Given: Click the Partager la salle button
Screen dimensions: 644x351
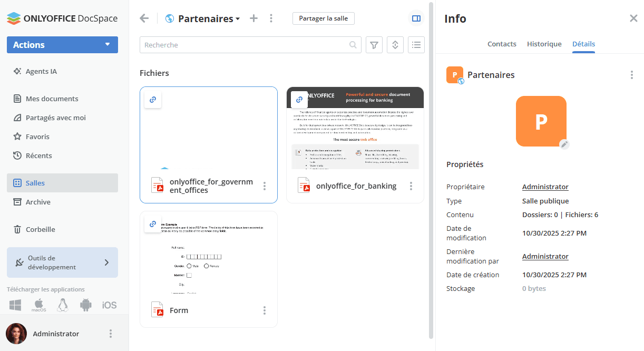Looking at the screenshot, I should tap(324, 18).
